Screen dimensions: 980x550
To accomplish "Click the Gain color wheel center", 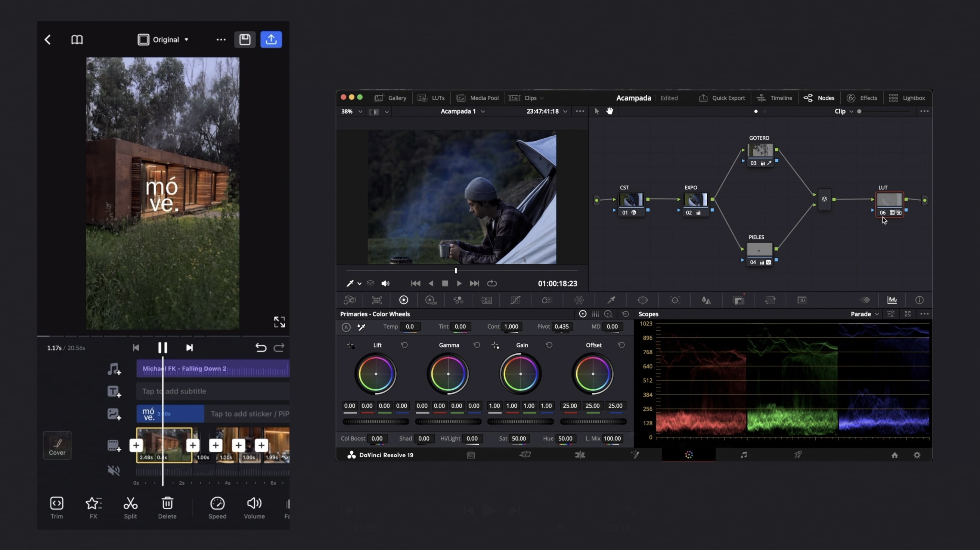I will tap(520, 374).
